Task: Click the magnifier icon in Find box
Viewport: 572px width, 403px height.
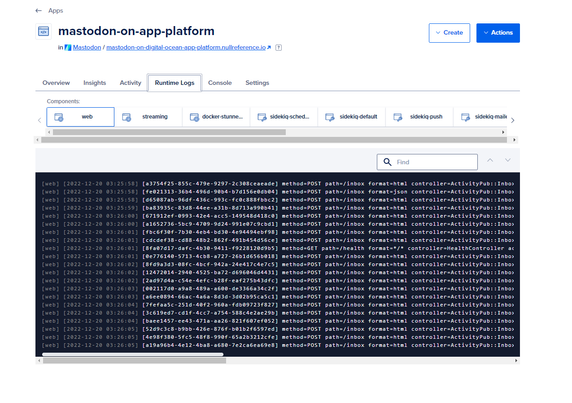Action: 387,162
